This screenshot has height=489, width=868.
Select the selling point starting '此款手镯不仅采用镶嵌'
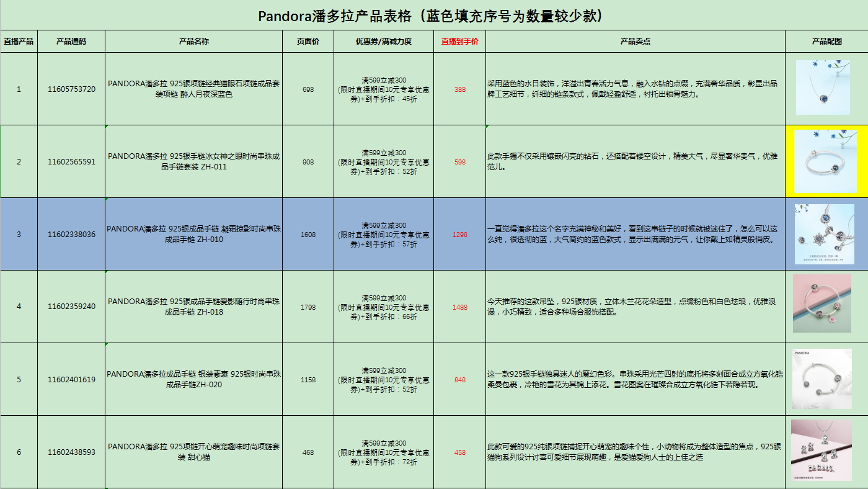tap(635, 161)
